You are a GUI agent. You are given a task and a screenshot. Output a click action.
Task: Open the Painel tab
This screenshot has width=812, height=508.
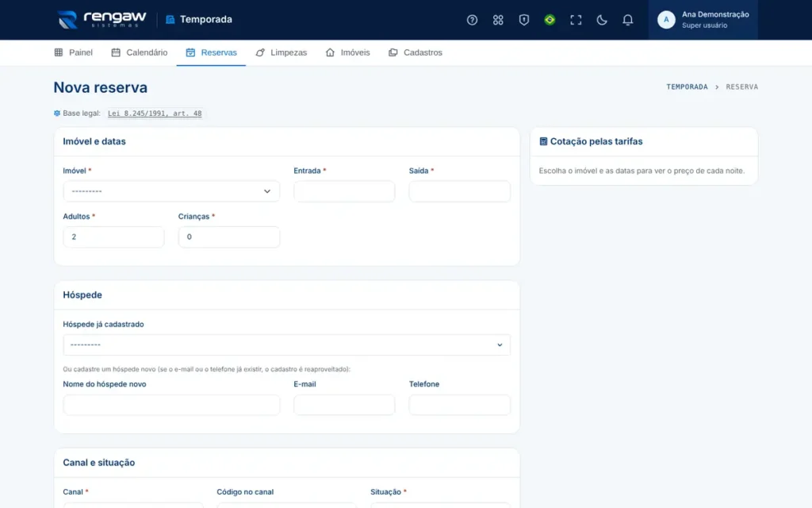[74, 52]
